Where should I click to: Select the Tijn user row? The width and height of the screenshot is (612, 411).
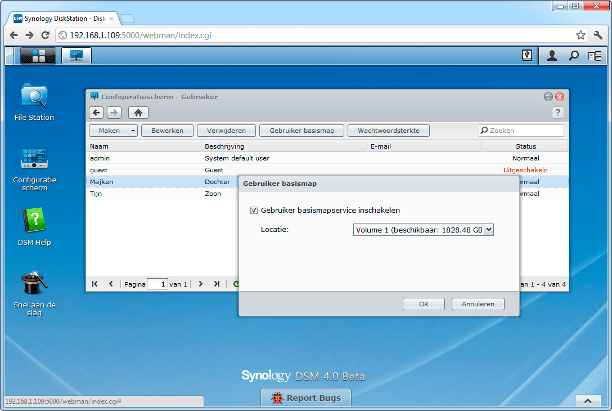click(x=162, y=193)
